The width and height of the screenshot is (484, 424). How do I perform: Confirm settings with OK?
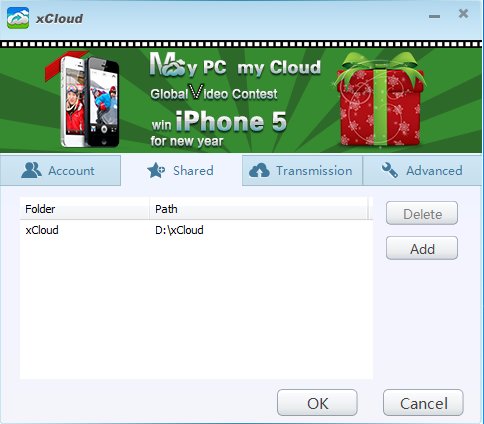pos(317,403)
